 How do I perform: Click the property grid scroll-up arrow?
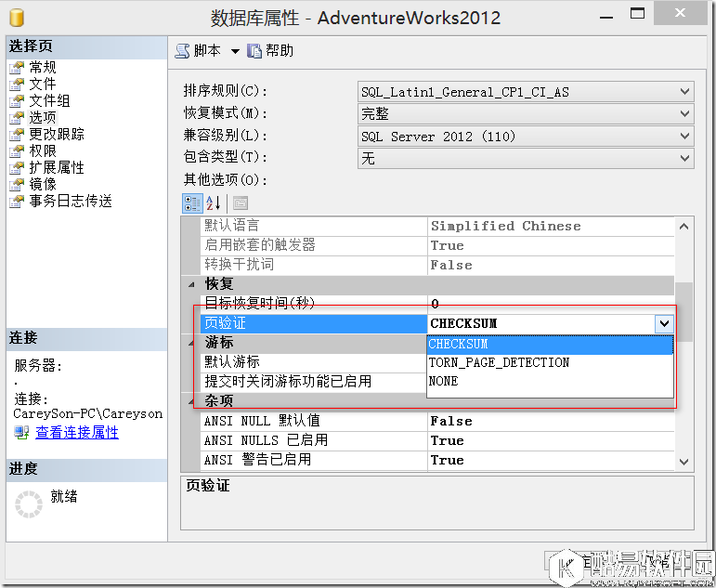click(683, 226)
